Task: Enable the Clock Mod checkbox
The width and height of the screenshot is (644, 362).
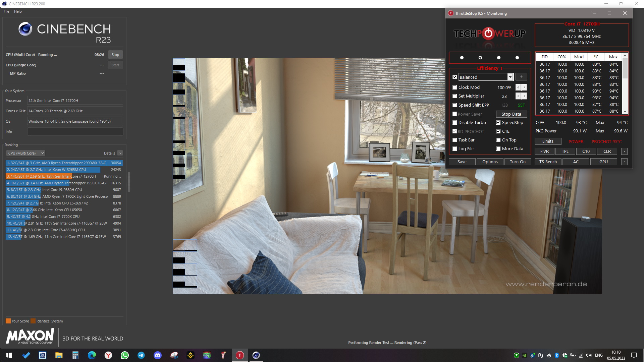Action: pyautogui.click(x=455, y=87)
